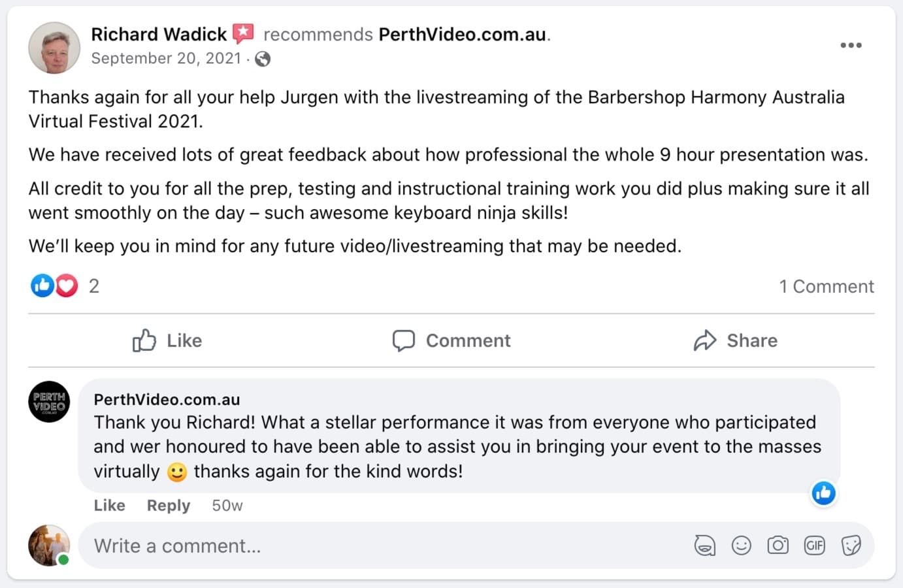
Task: Attach a photo with the camera icon
Action: [778, 545]
